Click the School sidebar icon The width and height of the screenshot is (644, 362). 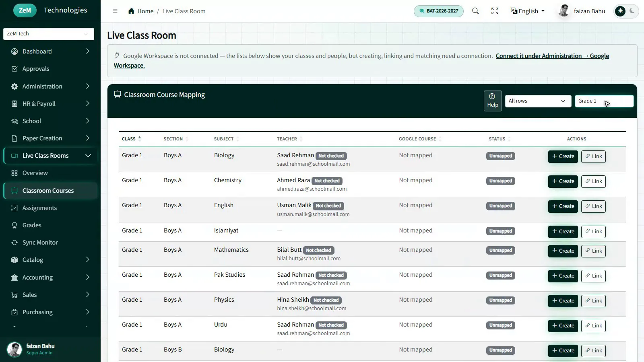coord(14,121)
